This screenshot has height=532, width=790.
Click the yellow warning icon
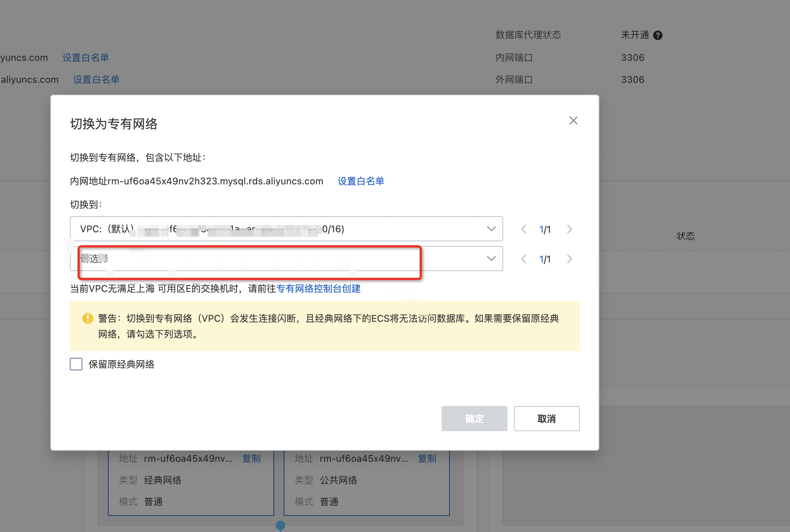point(87,318)
